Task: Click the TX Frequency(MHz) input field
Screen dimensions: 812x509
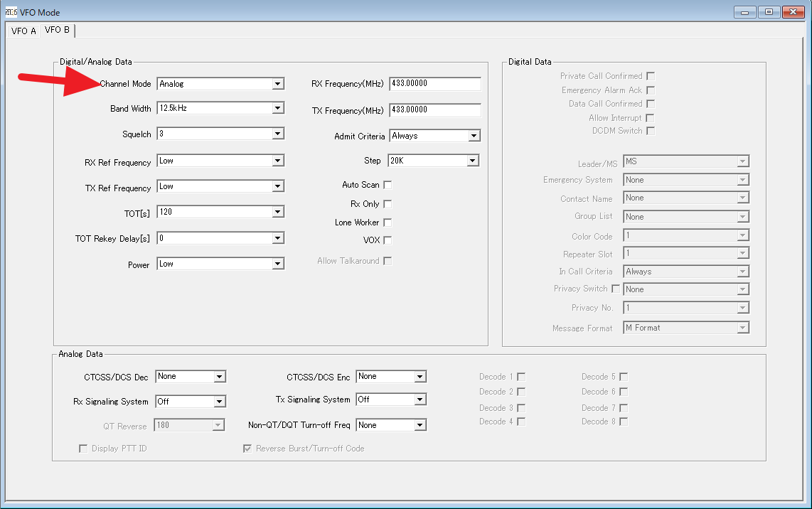Action: tap(434, 110)
